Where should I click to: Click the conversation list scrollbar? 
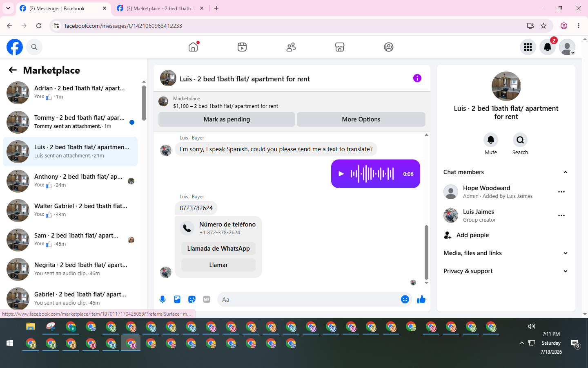144,103
